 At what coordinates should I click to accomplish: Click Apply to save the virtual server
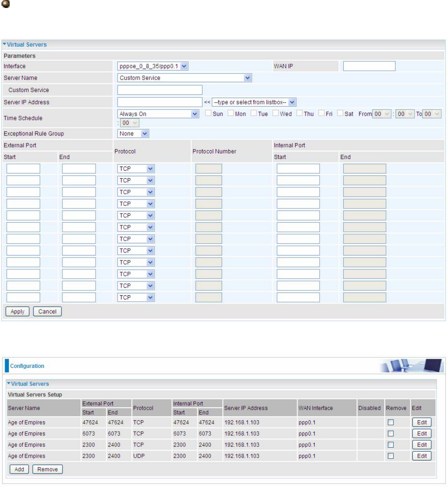tap(17, 312)
